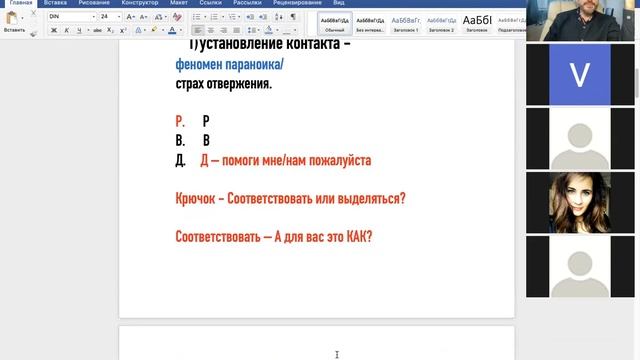The height and width of the screenshot is (360, 640).
Task: Open the underline style dropdown arrow
Action: [88, 30]
